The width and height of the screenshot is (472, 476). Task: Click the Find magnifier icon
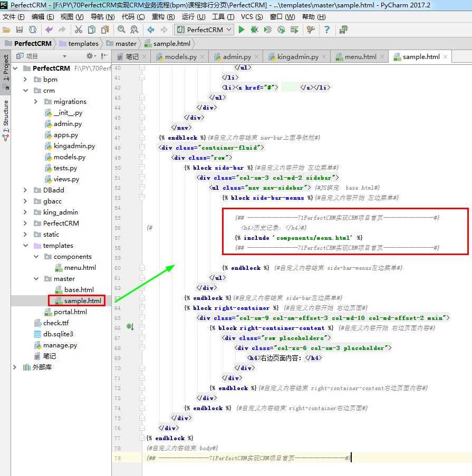tap(121, 30)
